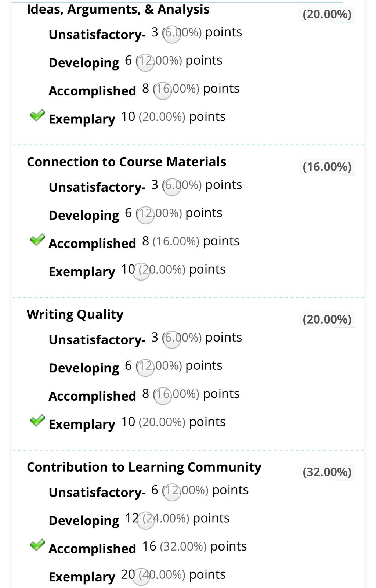Select Unsatisfactory 6 points radio under Contribution
Image resolution: width=376 pixels, height=588 pixels.
pos(172,493)
